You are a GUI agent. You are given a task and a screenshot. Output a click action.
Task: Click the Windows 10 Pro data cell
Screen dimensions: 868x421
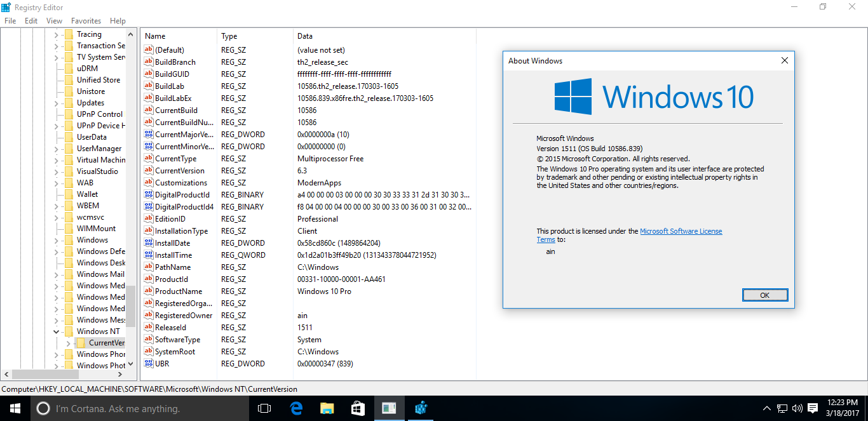point(324,291)
